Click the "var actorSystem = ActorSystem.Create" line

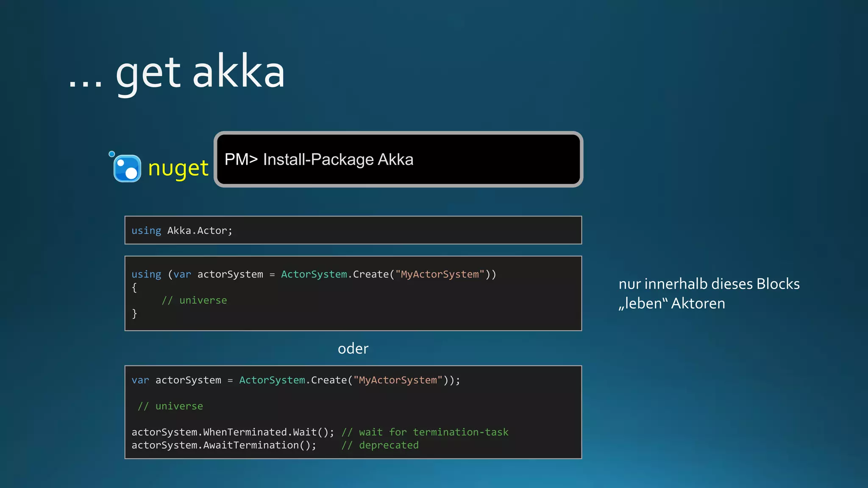(295, 380)
